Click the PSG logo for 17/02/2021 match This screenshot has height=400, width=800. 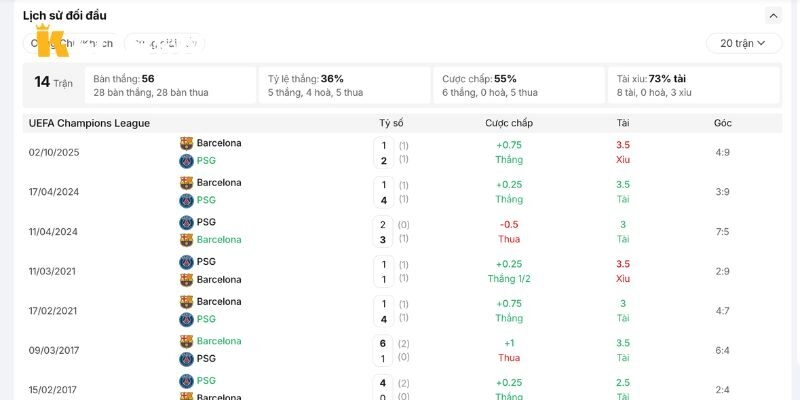(x=187, y=319)
